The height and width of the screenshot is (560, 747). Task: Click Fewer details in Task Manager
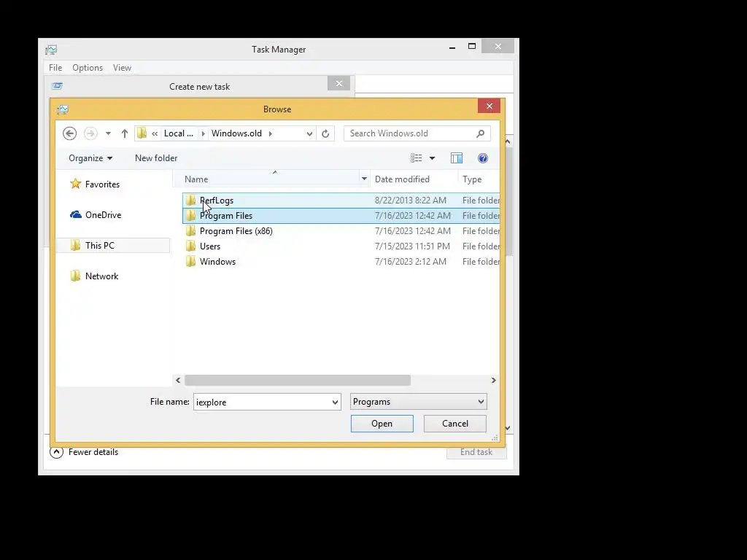pos(93,452)
